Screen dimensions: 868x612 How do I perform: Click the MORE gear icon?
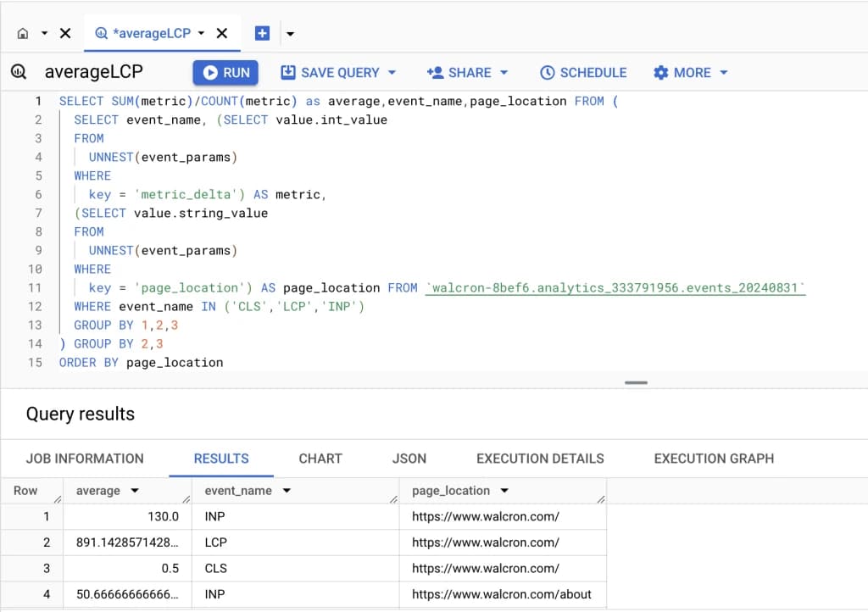click(x=661, y=72)
